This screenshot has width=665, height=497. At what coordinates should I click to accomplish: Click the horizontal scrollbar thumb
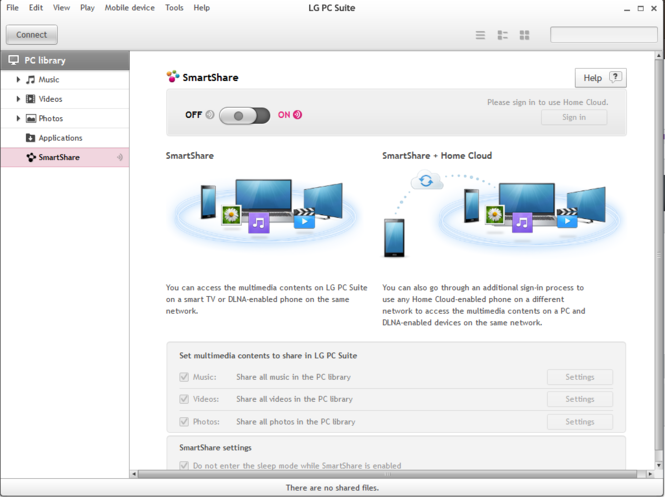[x=387, y=474]
